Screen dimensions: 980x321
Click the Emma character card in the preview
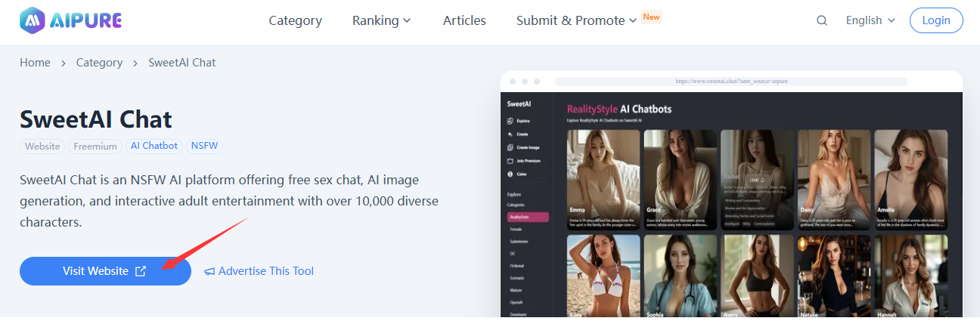point(603,180)
